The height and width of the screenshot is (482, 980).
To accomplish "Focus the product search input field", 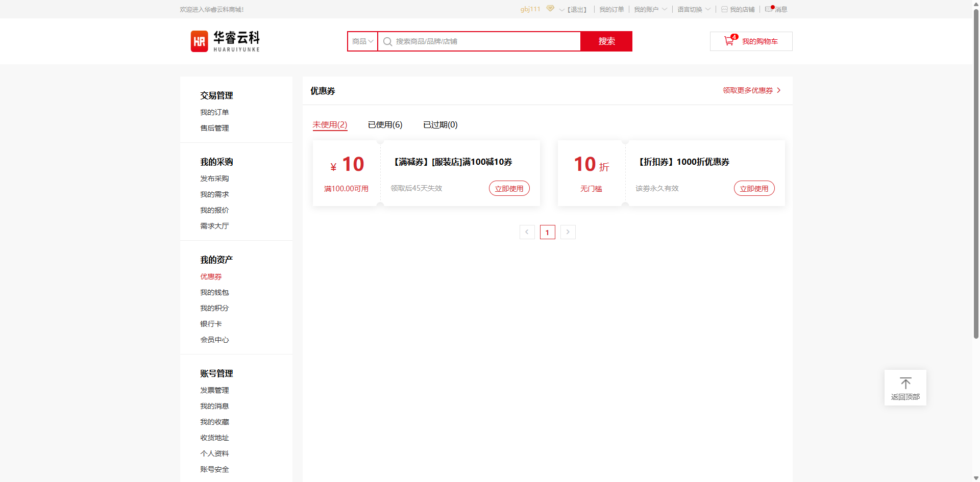I will pos(485,41).
